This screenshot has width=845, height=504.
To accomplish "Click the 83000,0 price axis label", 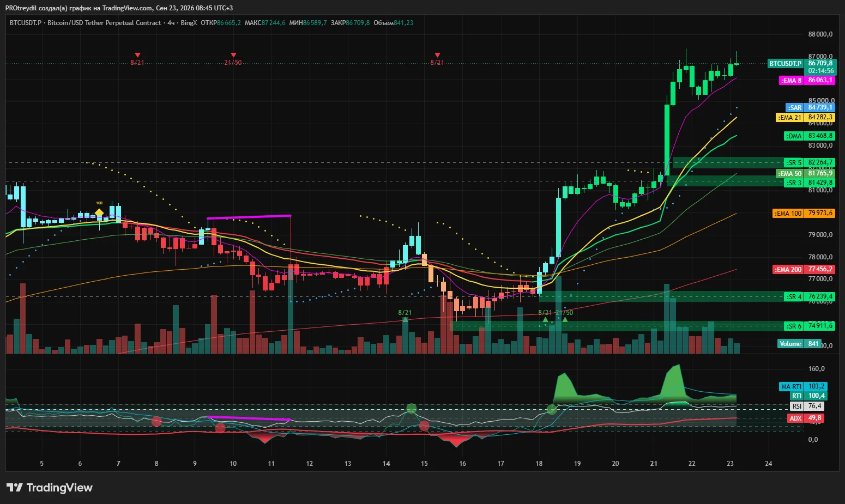I will tap(820, 145).
